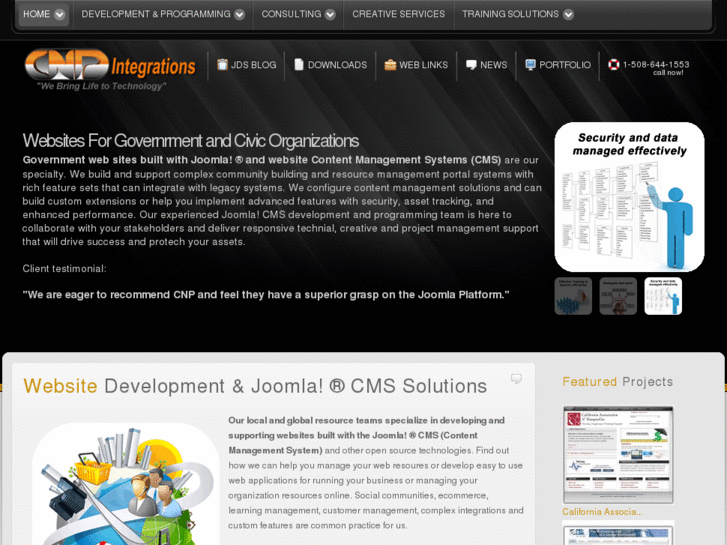Image resolution: width=727 pixels, height=545 pixels.
Task: Open the DOWNLOADS link
Action: click(337, 65)
